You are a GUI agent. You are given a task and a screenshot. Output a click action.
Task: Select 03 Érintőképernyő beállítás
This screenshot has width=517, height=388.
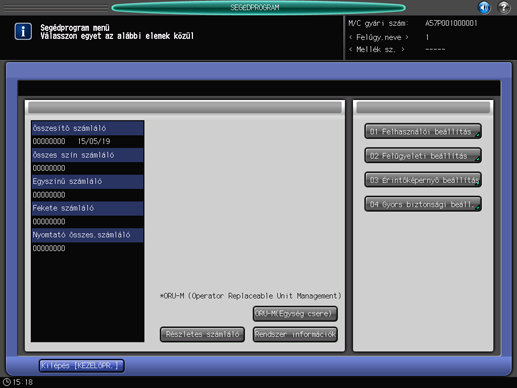tap(423, 180)
